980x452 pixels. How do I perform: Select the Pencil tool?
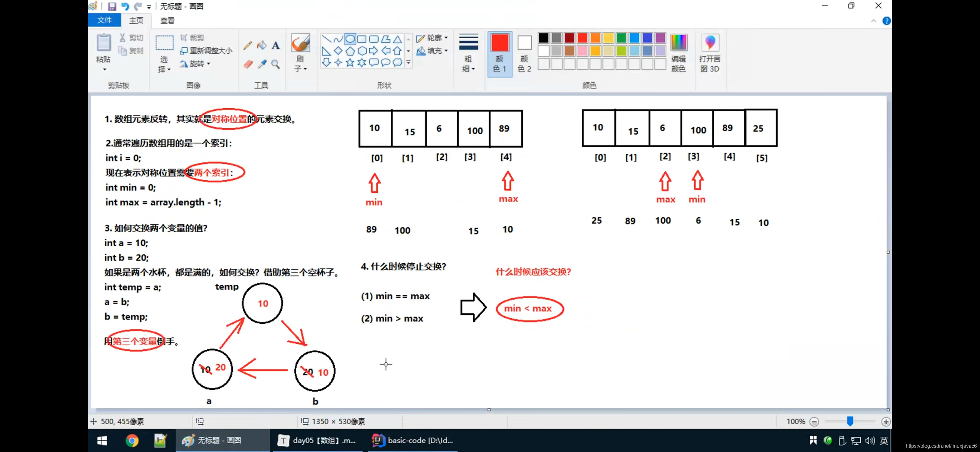point(248,46)
